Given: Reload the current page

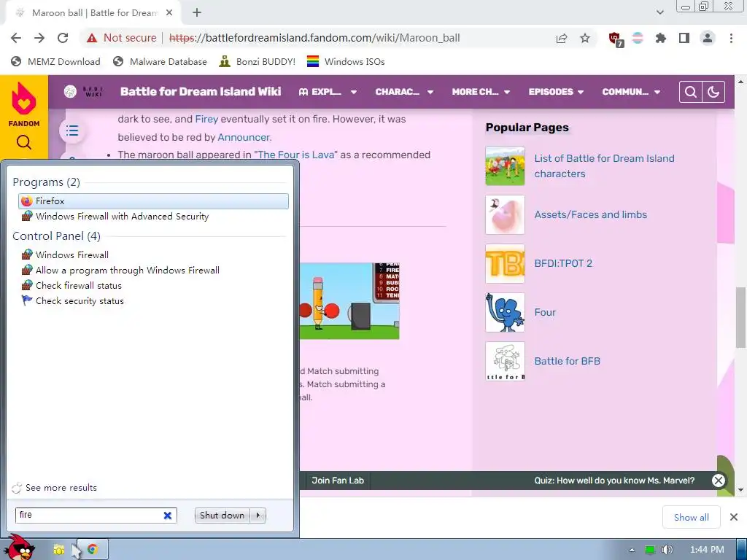Looking at the screenshot, I should click(63, 38).
